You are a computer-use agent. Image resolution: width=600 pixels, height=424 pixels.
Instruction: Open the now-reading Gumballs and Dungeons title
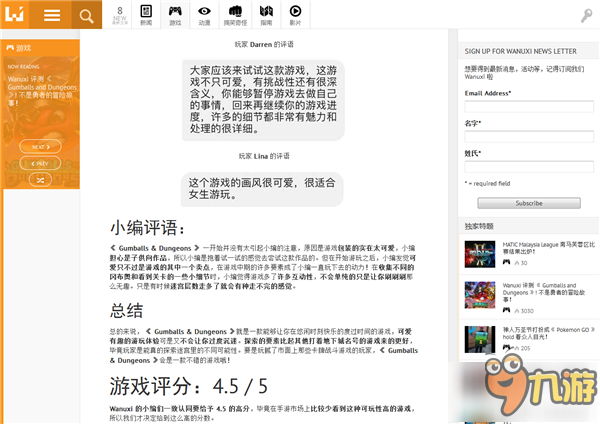pos(42,91)
